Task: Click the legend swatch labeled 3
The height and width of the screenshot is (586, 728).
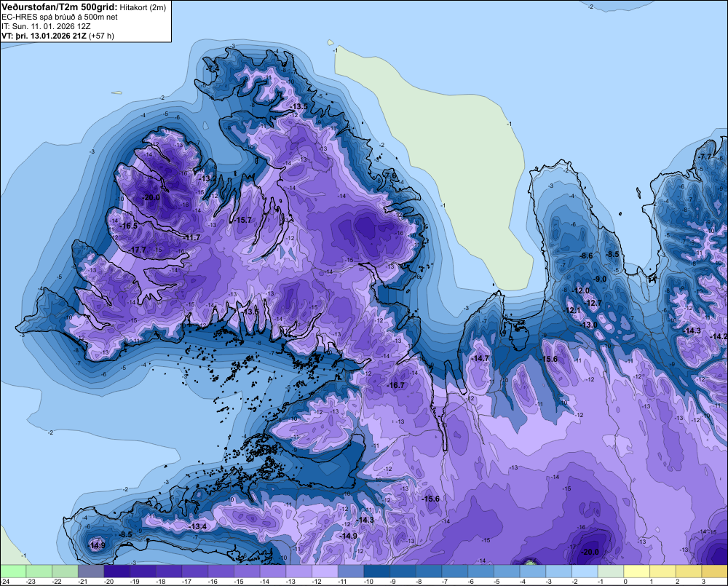Action: (715, 571)
